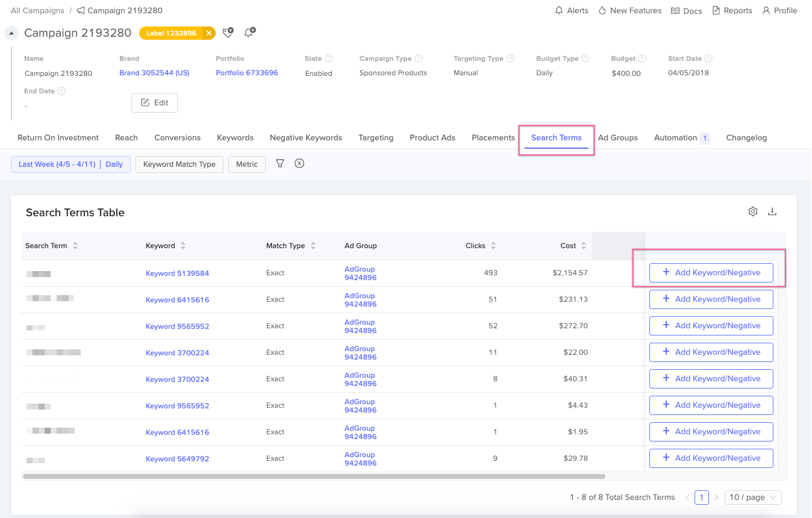The height and width of the screenshot is (518, 812).
Task: Open the Reports section
Action: [732, 10]
